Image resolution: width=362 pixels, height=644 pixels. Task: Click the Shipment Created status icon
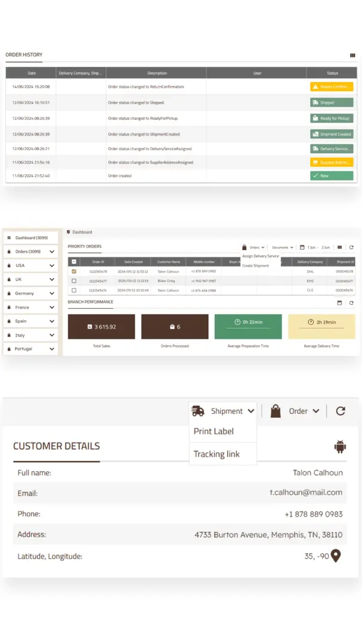point(315,134)
